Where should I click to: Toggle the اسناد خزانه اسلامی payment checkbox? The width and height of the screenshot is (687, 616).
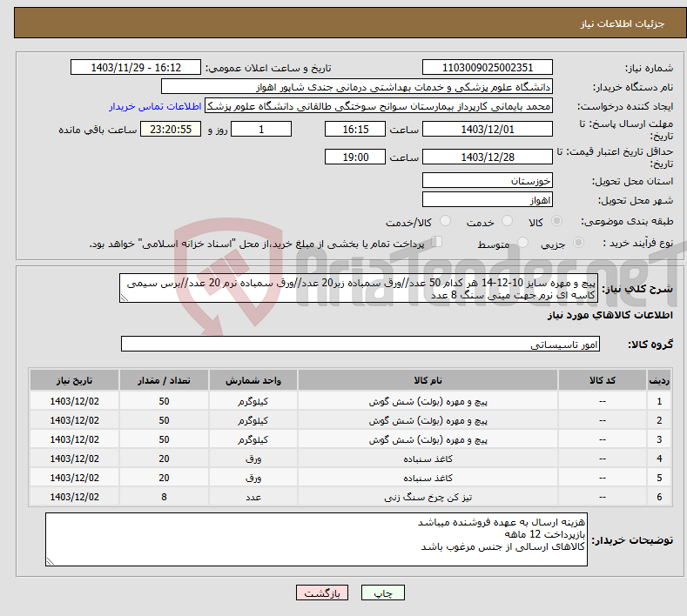(437, 241)
